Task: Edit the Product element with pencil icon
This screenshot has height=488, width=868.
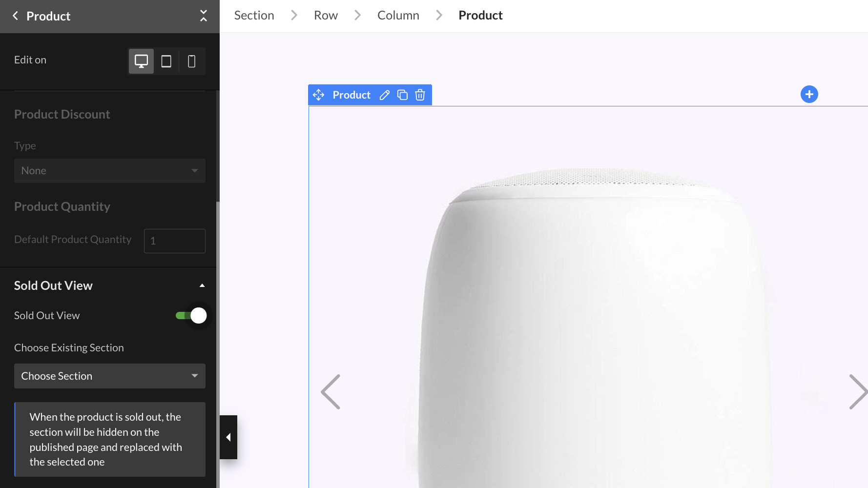Action: click(x=385, y=95)
